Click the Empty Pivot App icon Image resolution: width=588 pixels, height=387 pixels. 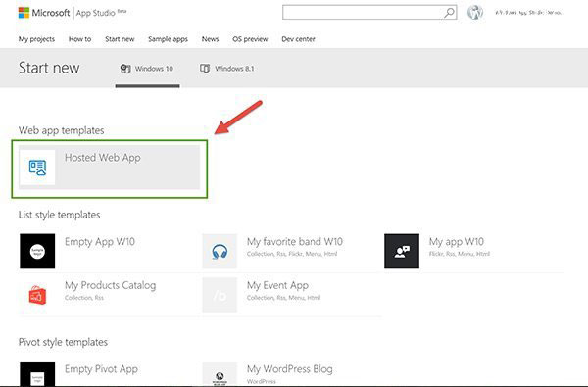tap(37, 374)
